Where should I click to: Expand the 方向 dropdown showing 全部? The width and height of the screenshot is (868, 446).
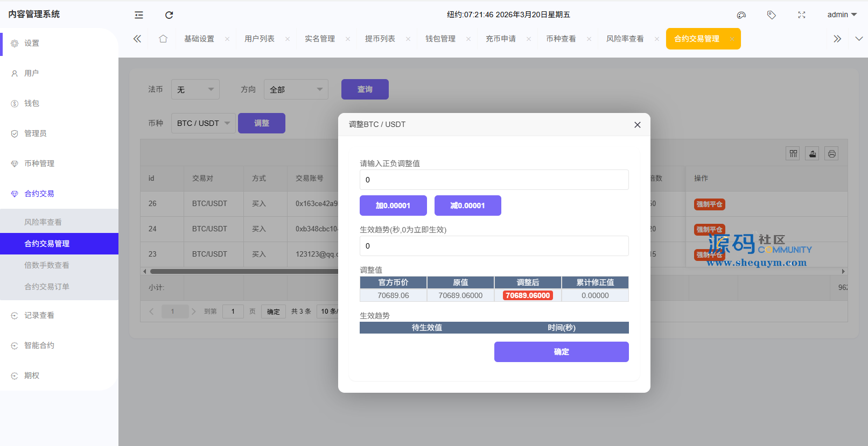click(296, 89)
